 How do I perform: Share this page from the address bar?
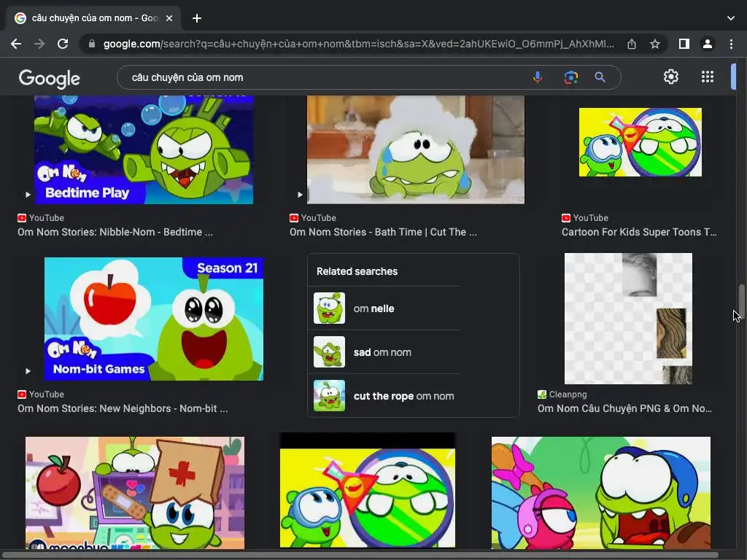tap(632, 44)
